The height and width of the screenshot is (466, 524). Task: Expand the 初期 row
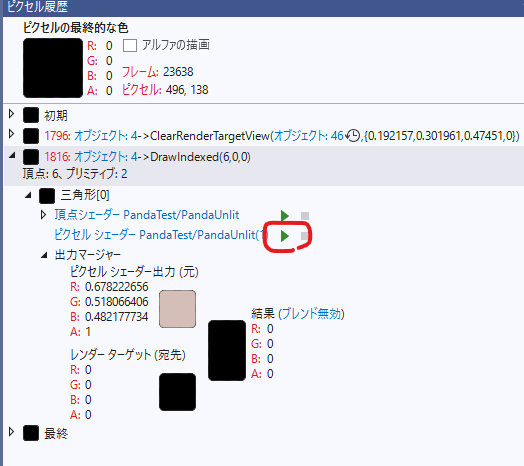[11, 114]
